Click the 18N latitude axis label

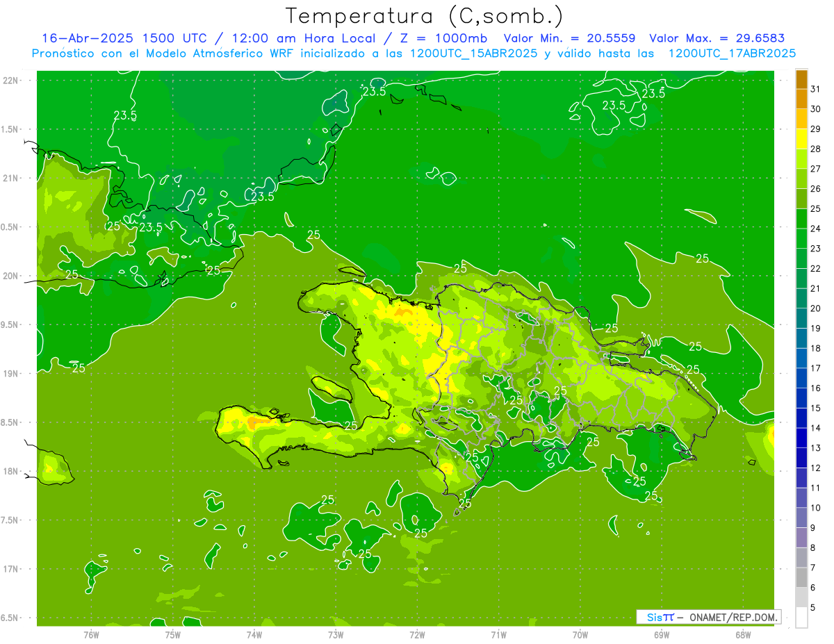pos(10,472)
